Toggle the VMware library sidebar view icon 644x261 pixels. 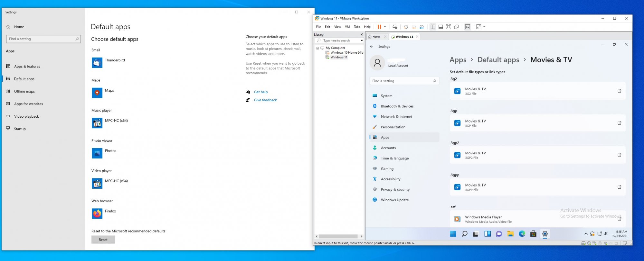(x=433, y=27)
